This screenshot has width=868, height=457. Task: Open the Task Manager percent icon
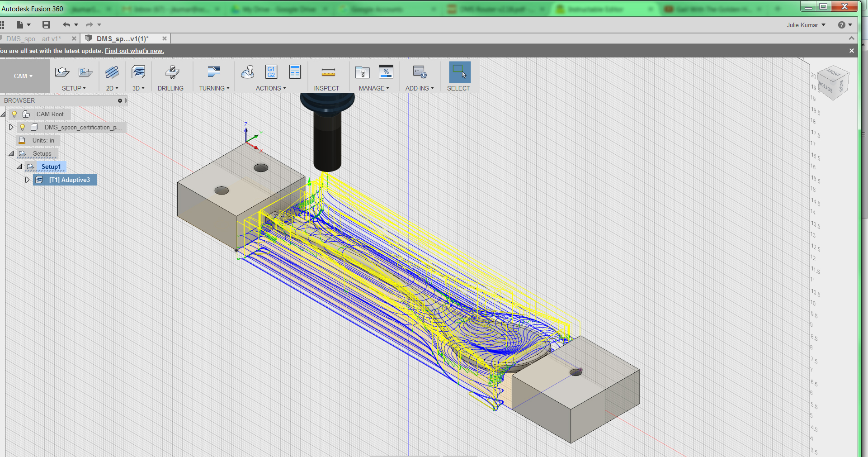[x=386, y=72]
